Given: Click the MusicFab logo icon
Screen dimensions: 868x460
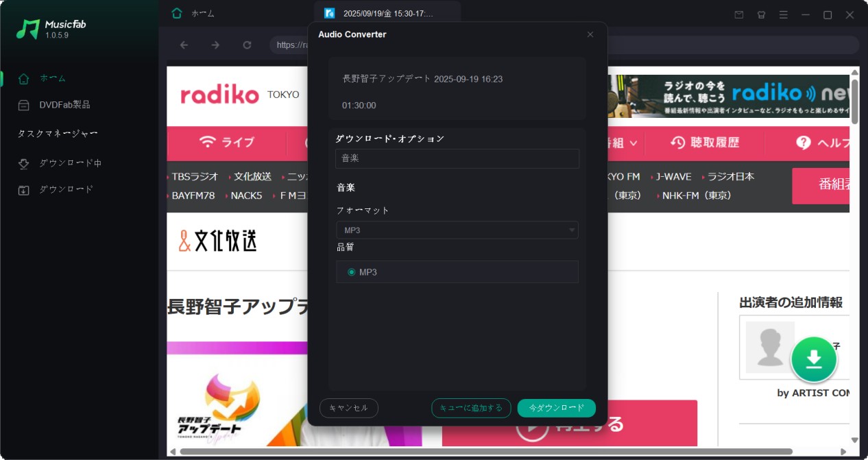Looking at the screenshot, I should 28,29.
